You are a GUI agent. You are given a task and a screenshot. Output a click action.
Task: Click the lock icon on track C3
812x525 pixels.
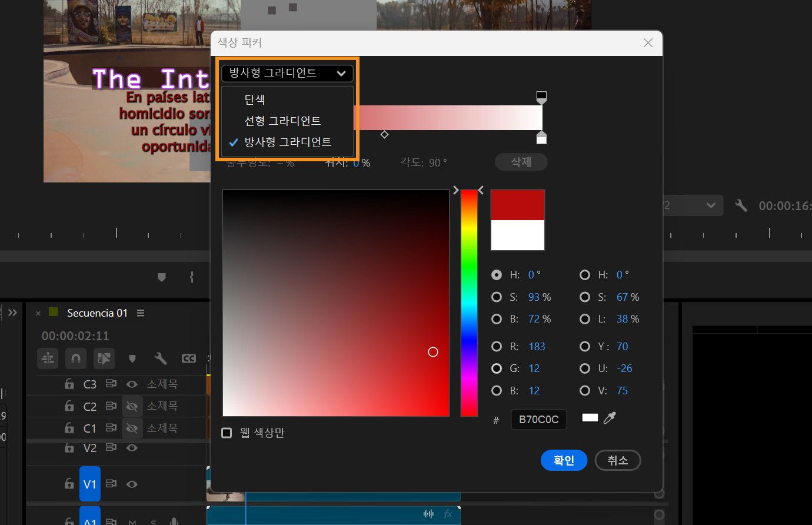69,384
